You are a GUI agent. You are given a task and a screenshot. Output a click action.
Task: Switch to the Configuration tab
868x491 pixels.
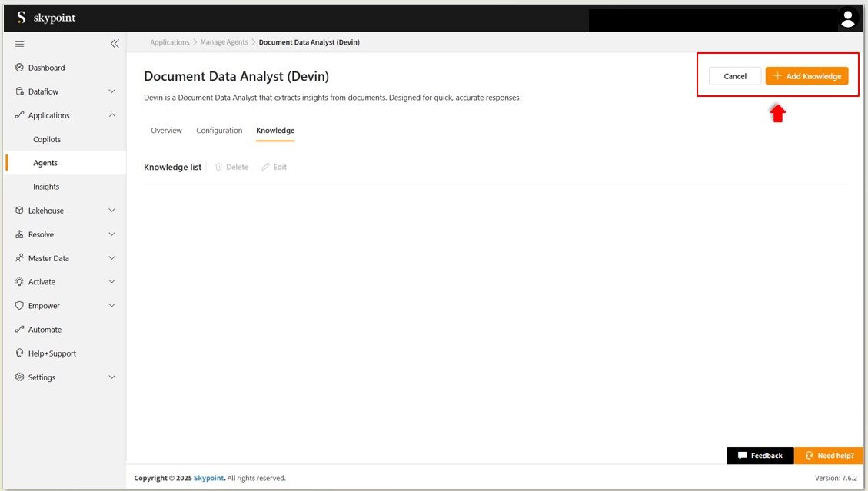click(x=219, y=131)
